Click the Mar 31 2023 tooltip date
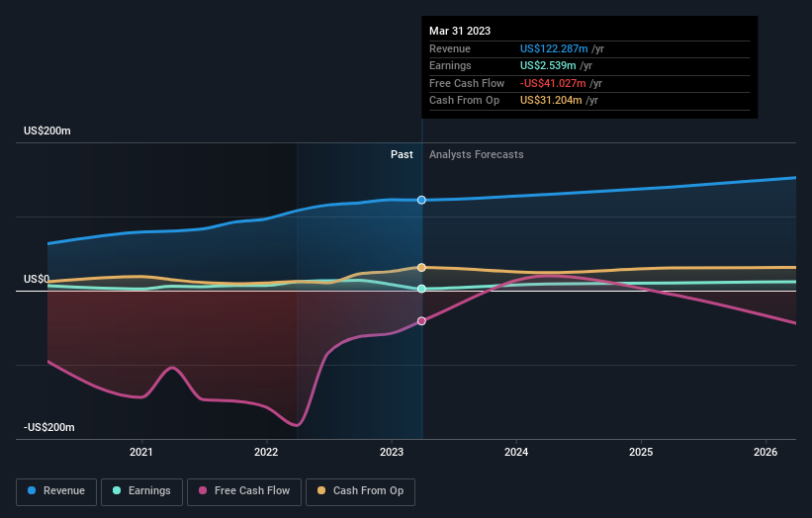 click(x=460, y=31)
